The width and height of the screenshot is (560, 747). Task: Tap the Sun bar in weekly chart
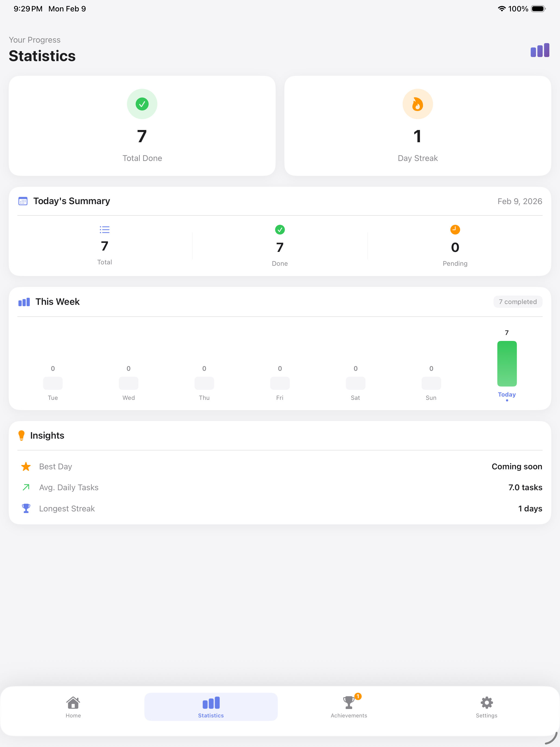pos(431,383)
